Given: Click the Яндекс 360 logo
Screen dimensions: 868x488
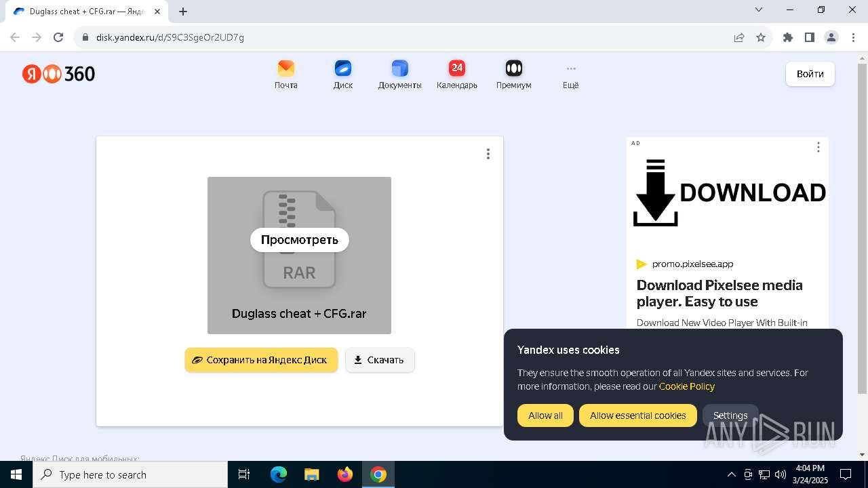Looking at the screenshot, I should point(58,74).
